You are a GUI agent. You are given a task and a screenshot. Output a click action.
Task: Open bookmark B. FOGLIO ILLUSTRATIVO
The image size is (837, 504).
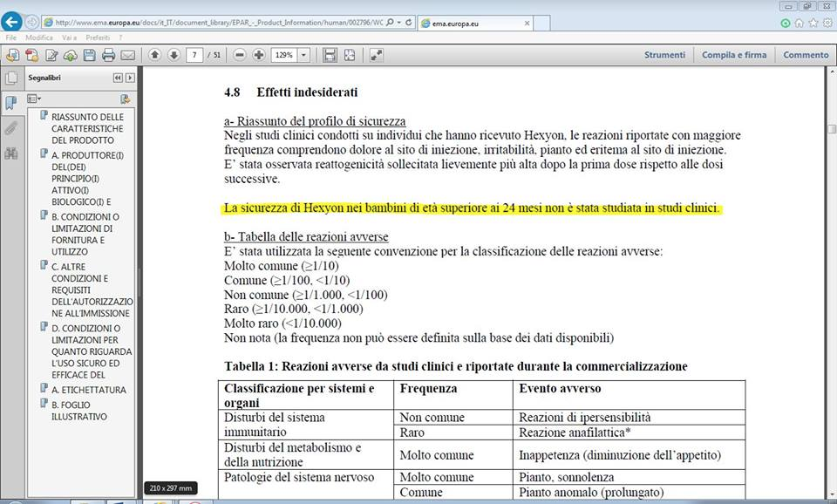pos(79,411)
